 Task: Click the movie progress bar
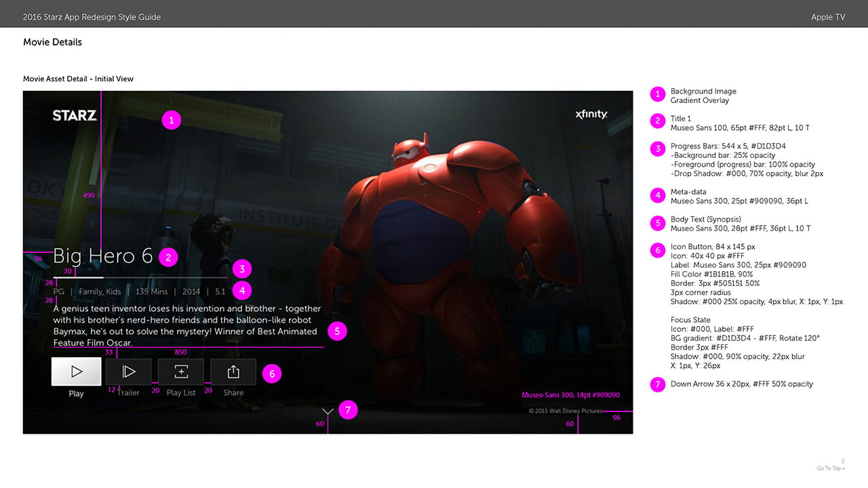[140, 278]
